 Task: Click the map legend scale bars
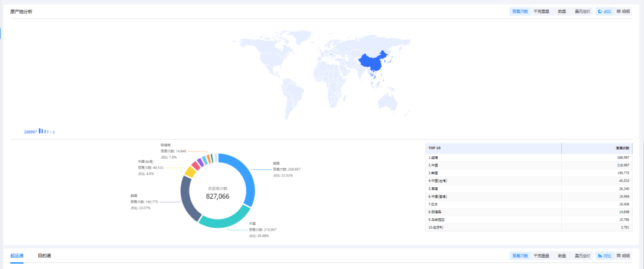click(x=45, y=131)
